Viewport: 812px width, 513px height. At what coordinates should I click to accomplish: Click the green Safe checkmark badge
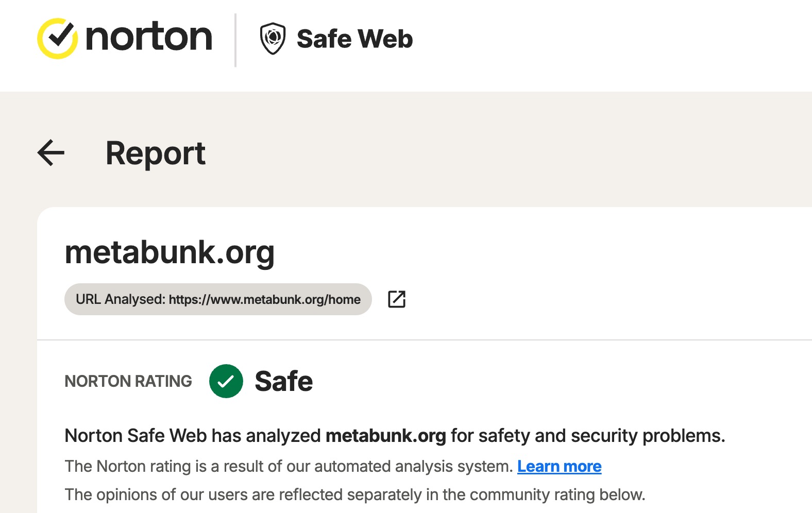[x=226, y=381]
